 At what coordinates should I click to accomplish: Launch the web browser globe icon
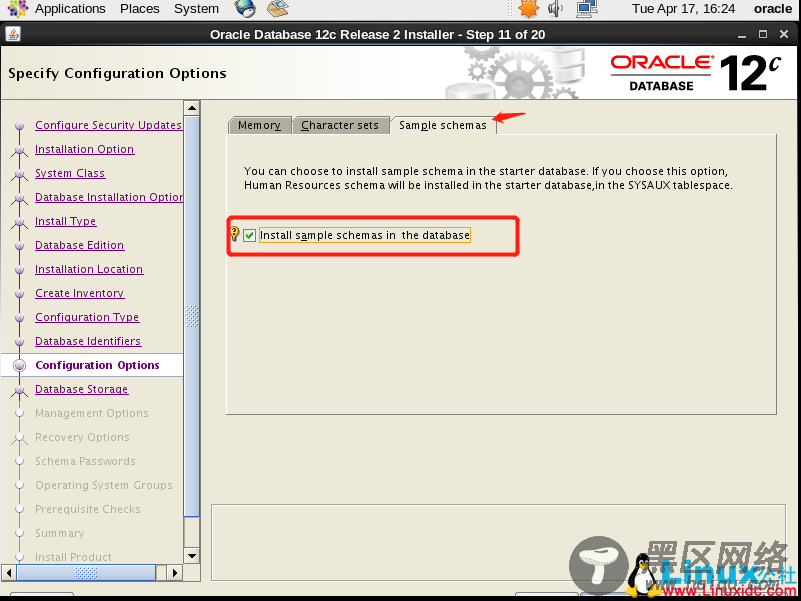245,8
